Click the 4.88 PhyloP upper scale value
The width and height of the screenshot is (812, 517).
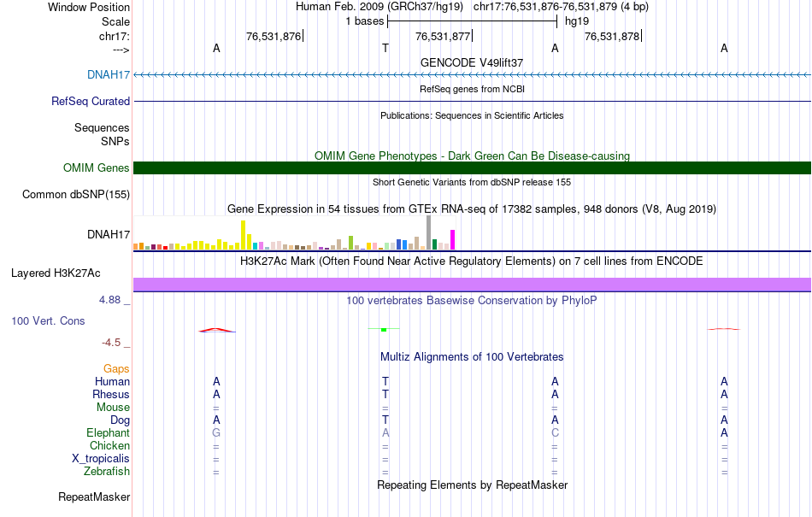109,300
